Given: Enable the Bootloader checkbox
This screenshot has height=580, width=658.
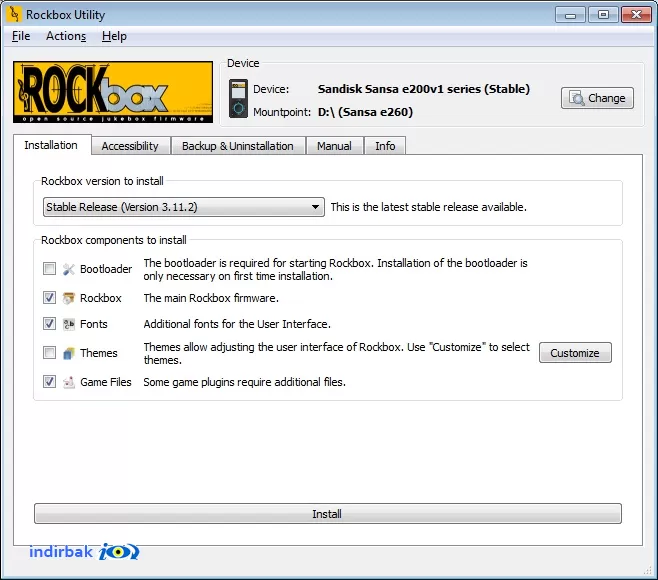Looking at the screenshot, I should (x=50, y=269).
